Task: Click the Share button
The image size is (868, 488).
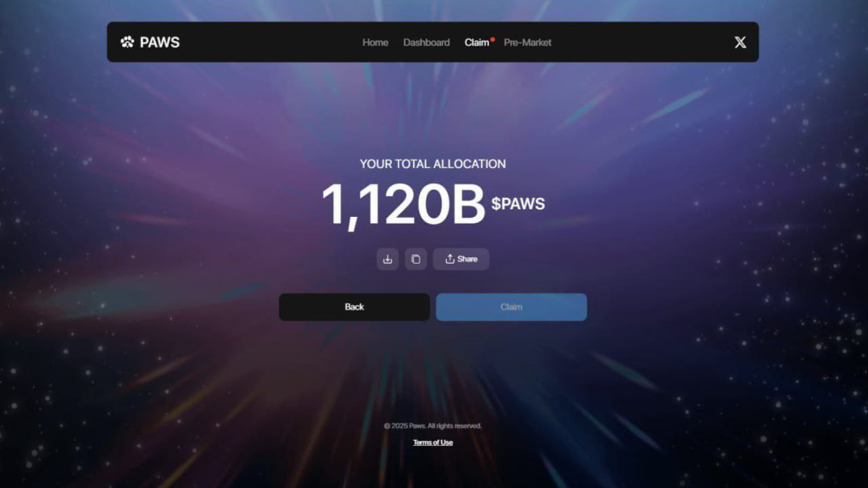Action: (461, 259)
